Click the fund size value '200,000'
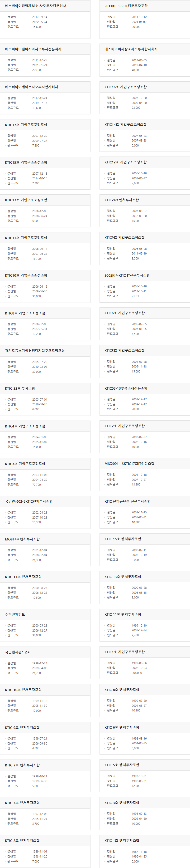The image size is (190, 868). [x=37, y=70]
